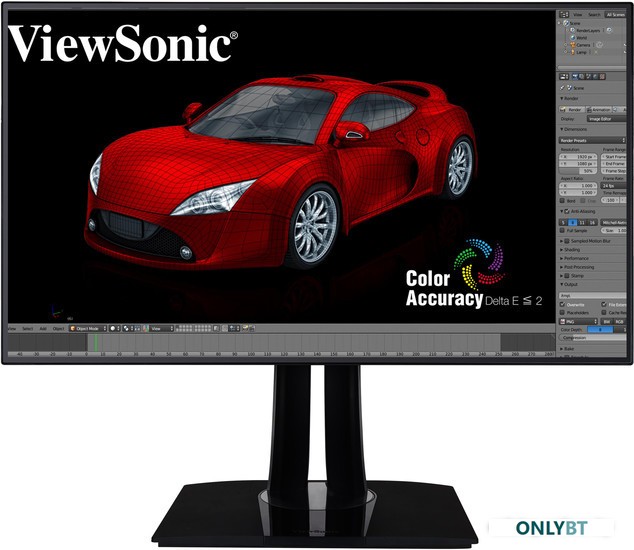Expand the Bake panel

pos(562,349)
